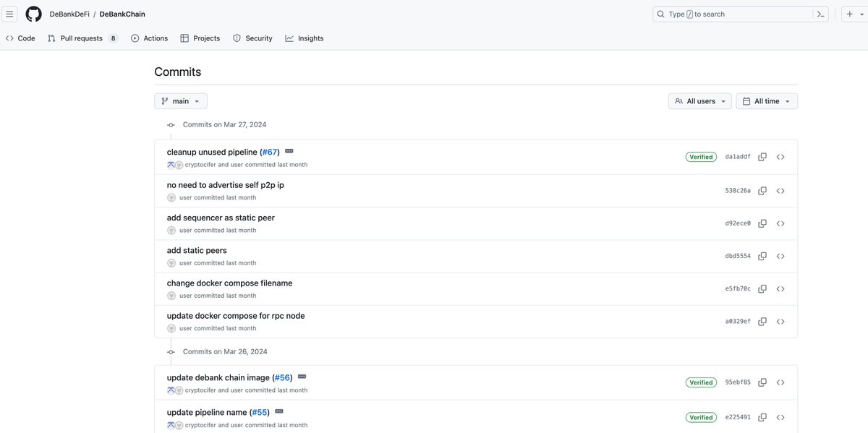868x433 pixels.
Task: Focus the 'Type / to search' field
Action: (741, 14)
